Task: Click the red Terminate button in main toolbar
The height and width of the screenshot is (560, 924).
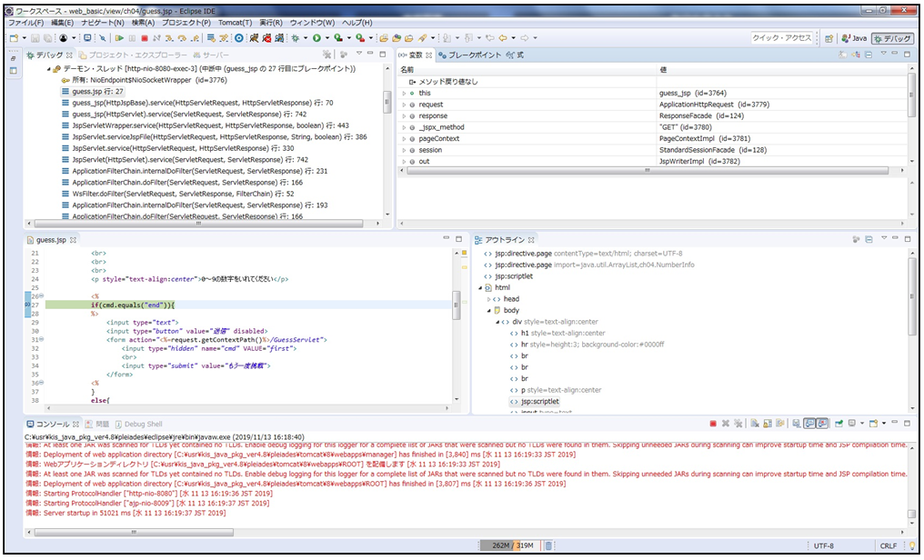Action: pyautogui.click(x=145, y=38)
